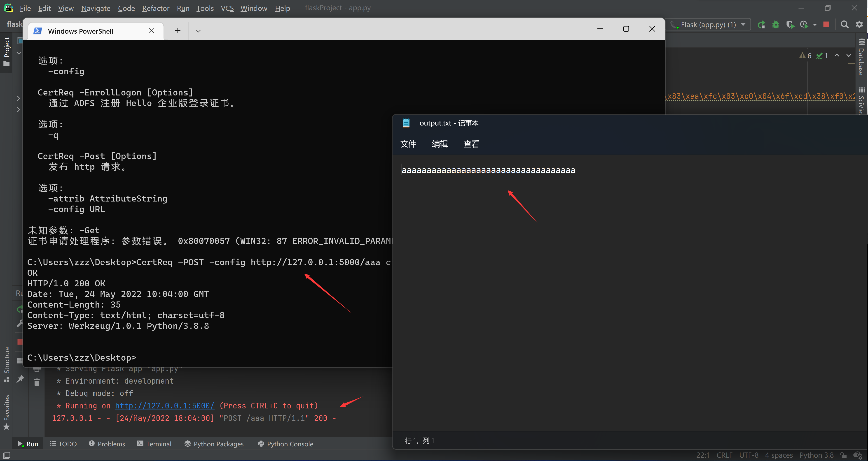Open the Tools menu

point(205,8)
